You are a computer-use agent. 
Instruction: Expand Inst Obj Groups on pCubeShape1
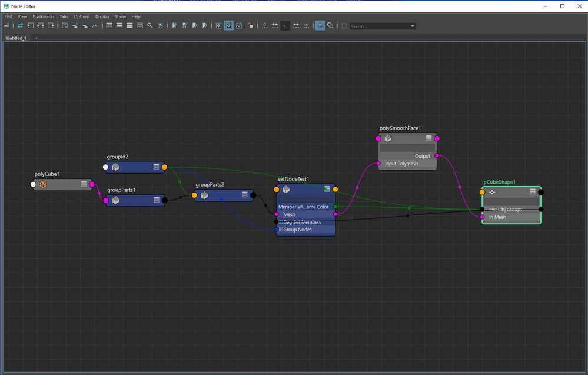[x=486, y=209]
